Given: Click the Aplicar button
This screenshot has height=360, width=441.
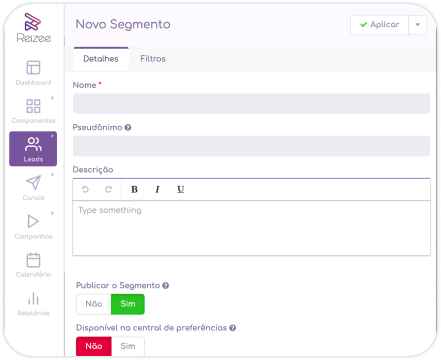Looking at the screenshot, I should (379, 25).
